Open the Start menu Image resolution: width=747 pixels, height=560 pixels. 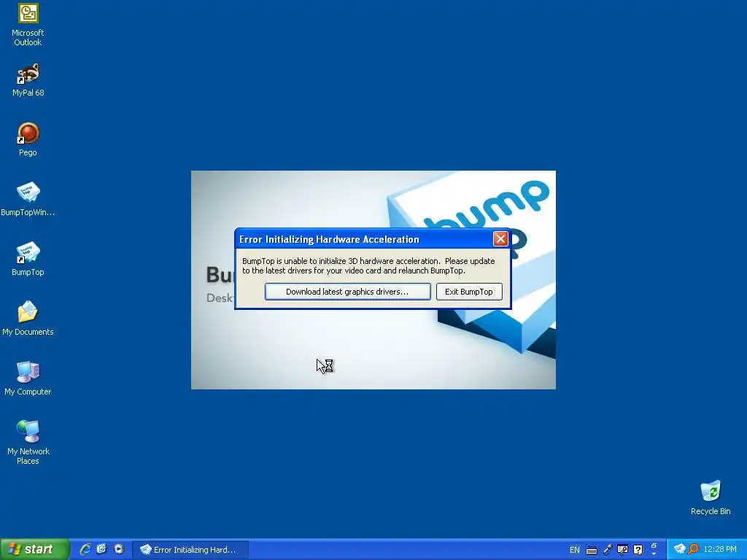click(x=35, y=549)
